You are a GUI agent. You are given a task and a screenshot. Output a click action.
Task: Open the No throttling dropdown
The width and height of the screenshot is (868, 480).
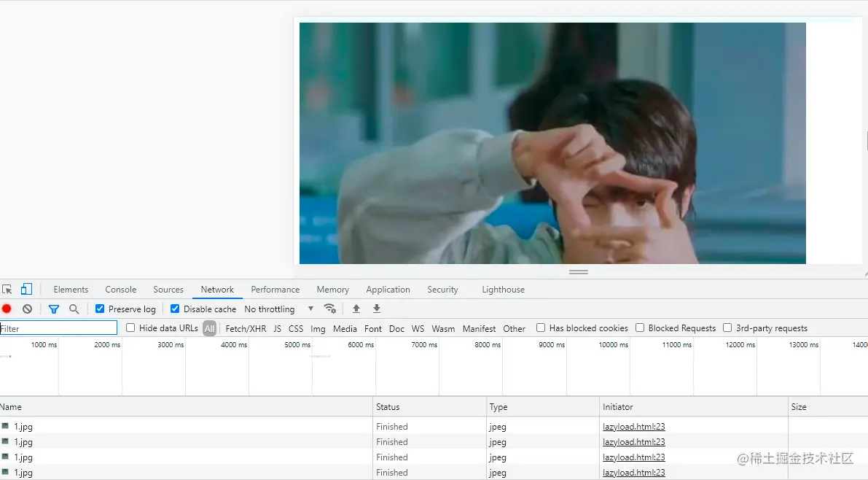click(279, 309)
